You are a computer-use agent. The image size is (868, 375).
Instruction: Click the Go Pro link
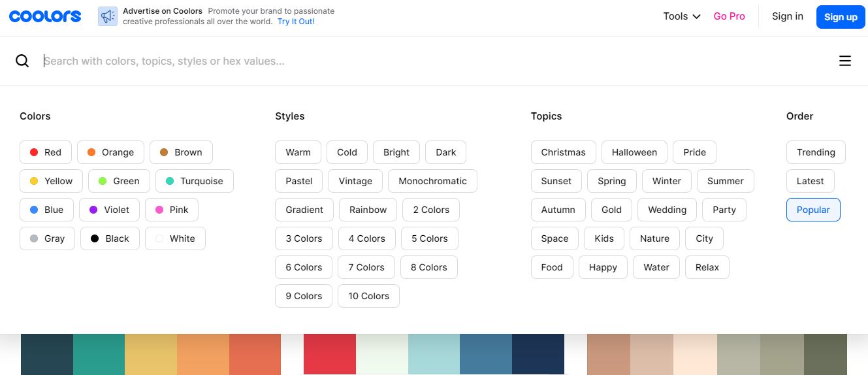[x=729, y=16]
